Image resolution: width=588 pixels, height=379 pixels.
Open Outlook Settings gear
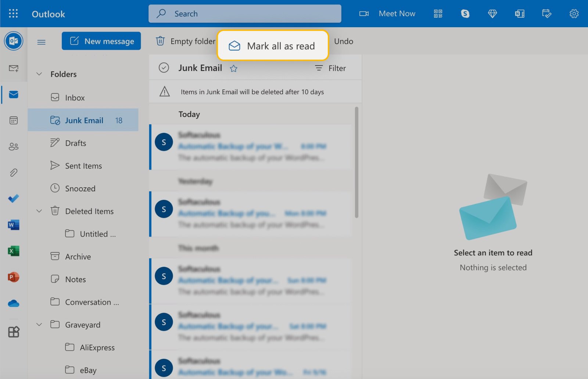[x=574, y=14]
